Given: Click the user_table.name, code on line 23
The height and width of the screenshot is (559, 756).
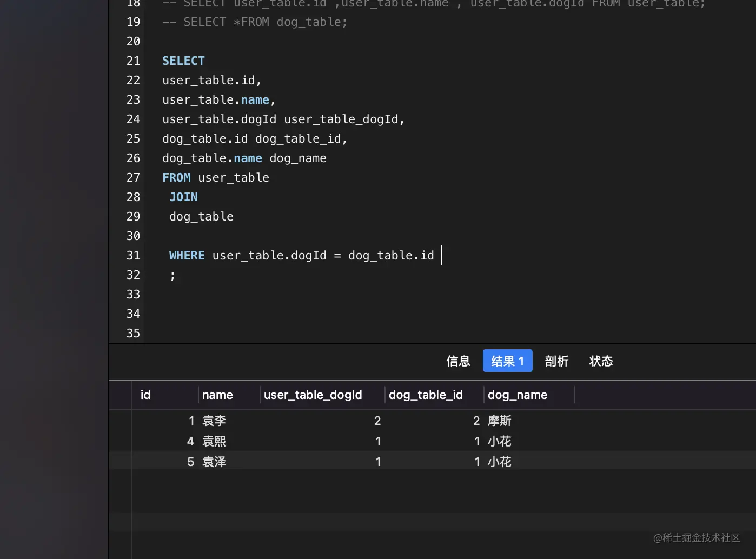Looking at the screenshot, I should (219, 100).
